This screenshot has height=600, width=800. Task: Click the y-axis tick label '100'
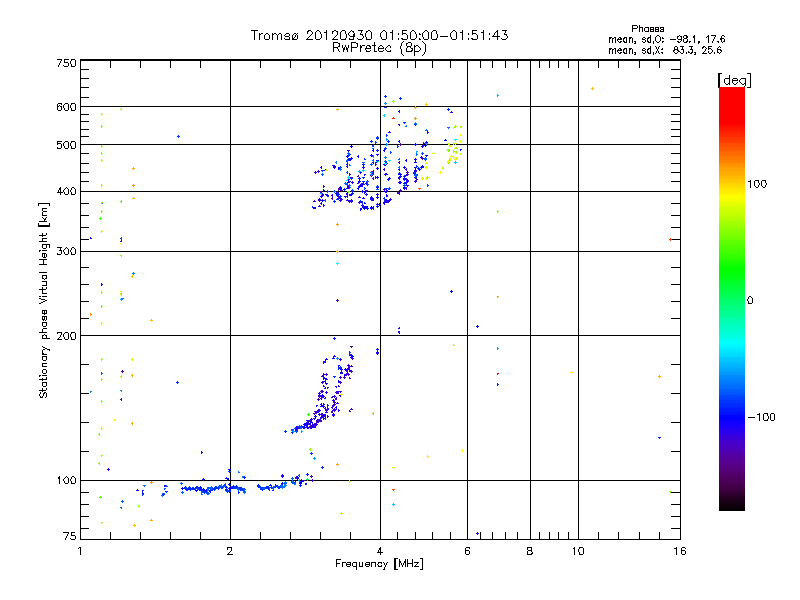(x=66, y=480)
